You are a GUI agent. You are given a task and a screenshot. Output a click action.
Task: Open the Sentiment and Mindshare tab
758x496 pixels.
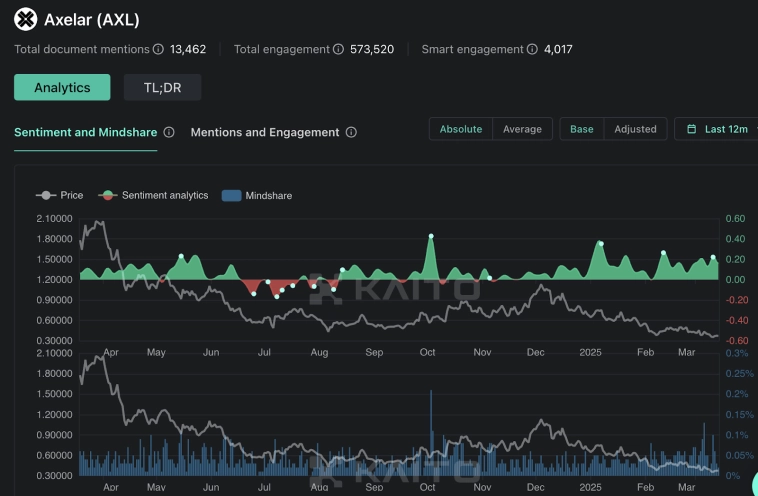[85, 132]
